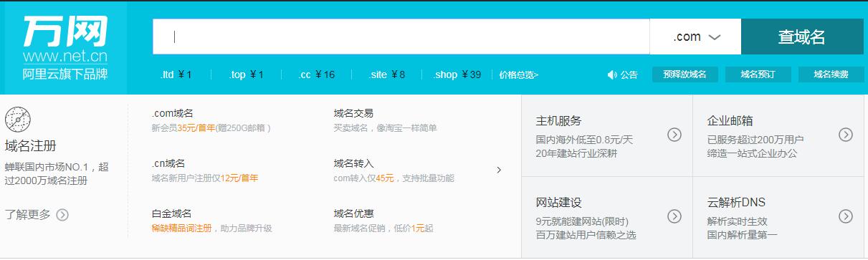Viewport: 868px width, 260px height.
Task: Open the 域名转入 menu item
Action: point(353,163)
